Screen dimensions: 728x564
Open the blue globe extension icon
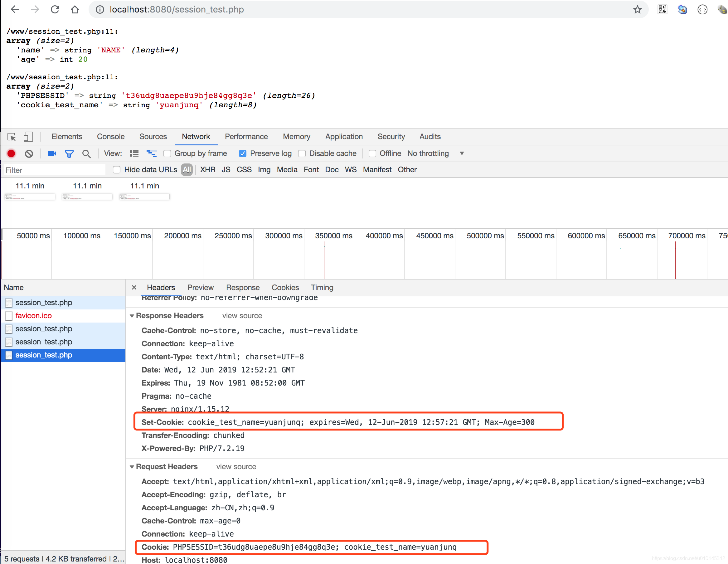point(682,9)
